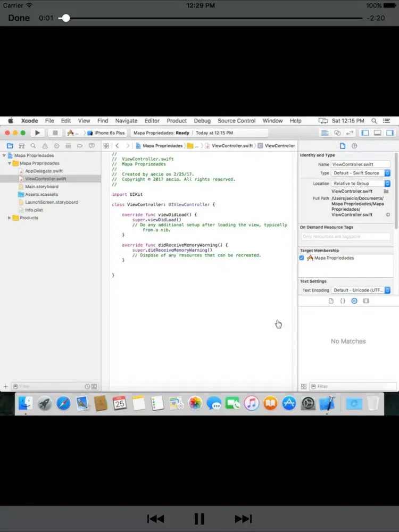Show the Project navigator tab

click(10, 146)
